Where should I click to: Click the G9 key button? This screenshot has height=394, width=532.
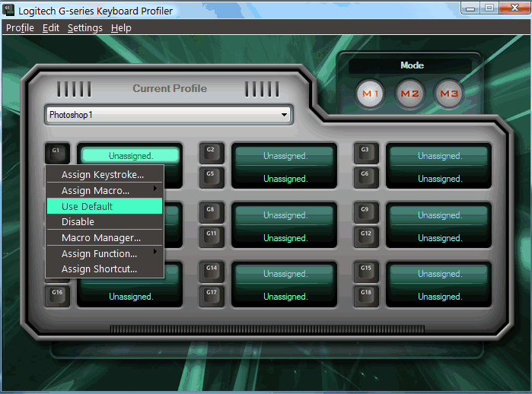click(366, 213)
